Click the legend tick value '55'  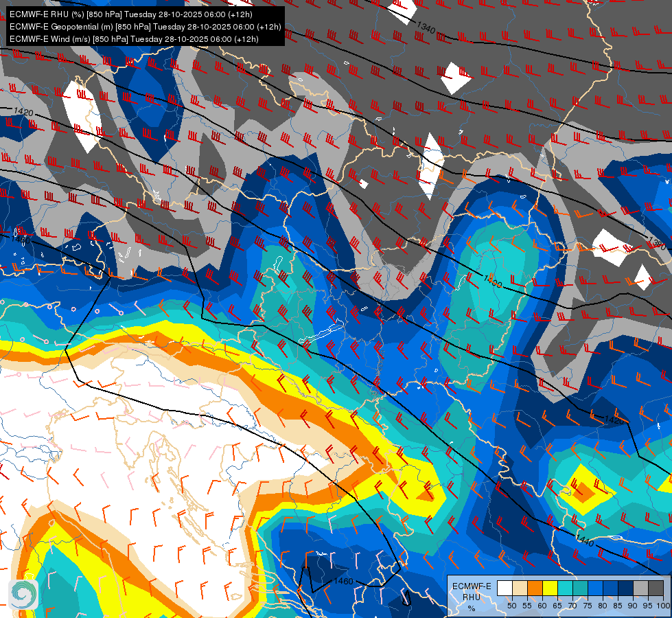coord(527,606)
